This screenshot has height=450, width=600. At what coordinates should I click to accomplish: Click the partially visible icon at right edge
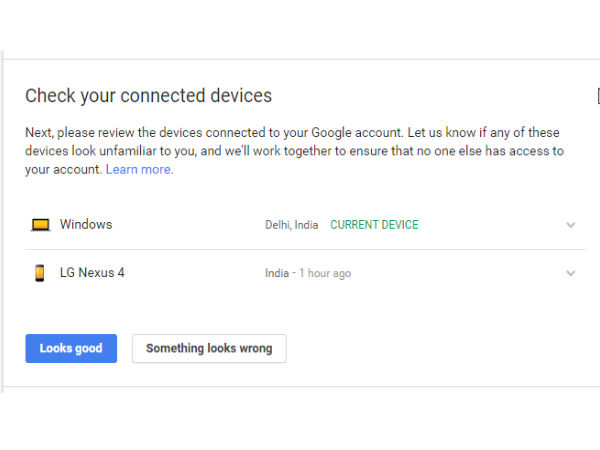pos(597,96)
